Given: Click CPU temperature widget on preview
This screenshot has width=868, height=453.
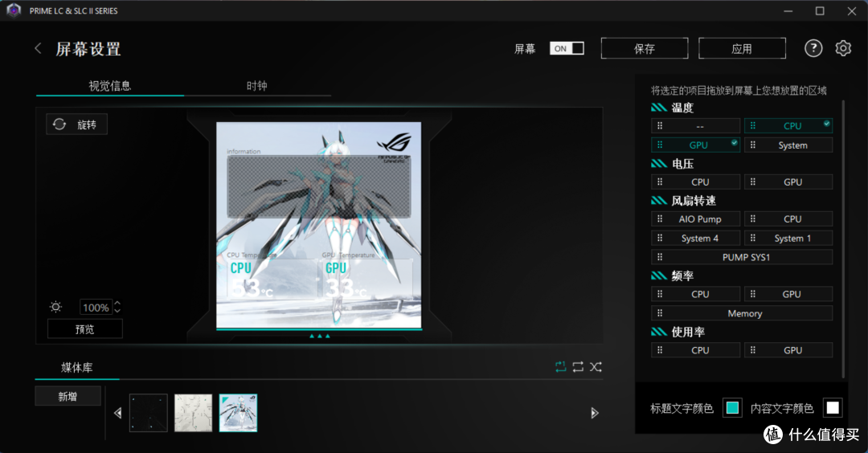Looking at the screenshot, I should (x=272, y=280).
